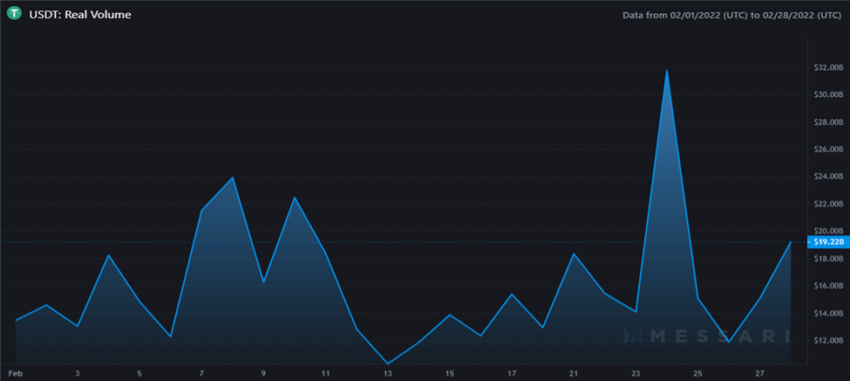Screen dimensions: 850x381
Task: Select the $12.00B y-axis label
Action: coord(829,340)
